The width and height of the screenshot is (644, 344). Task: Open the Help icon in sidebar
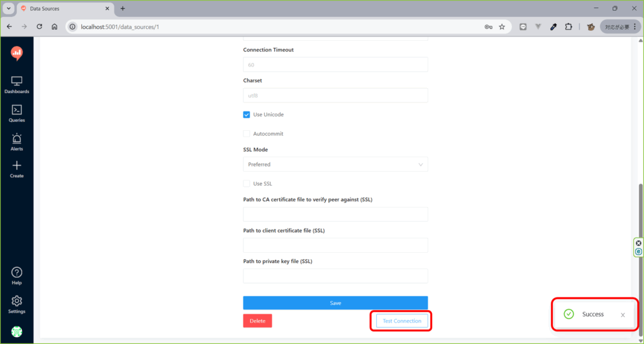point(17,275)
